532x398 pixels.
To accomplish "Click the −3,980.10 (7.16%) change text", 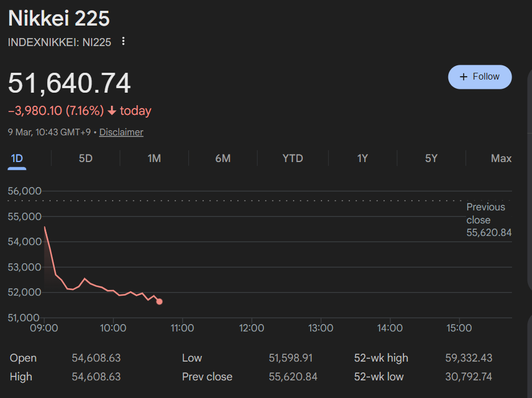I will click(x=56, y=111).
